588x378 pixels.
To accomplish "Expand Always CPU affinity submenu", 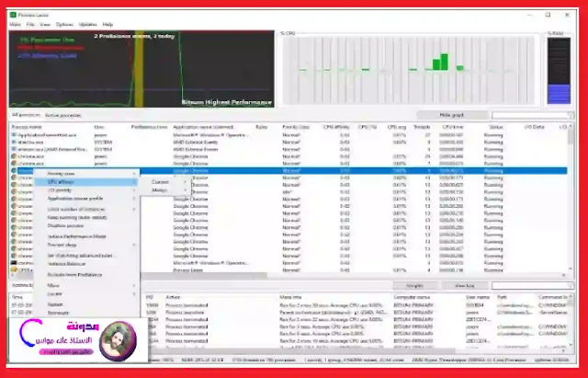I will [x=165, y=190].
